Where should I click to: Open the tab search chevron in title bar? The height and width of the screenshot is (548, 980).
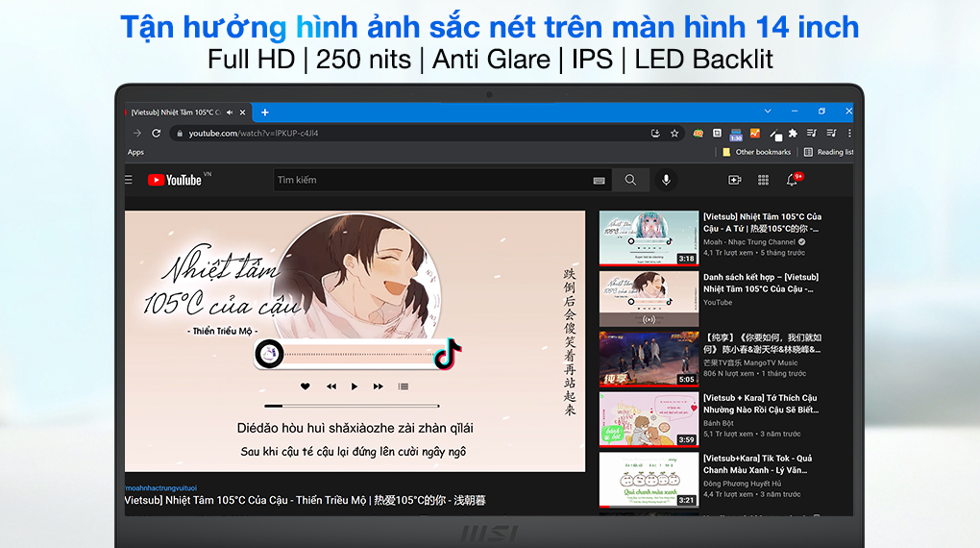point(768,111)
